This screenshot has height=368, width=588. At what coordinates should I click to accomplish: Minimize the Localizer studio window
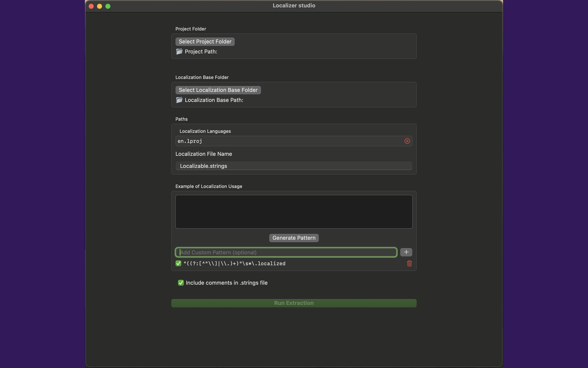pyautogui.click(x=100, y=6)
